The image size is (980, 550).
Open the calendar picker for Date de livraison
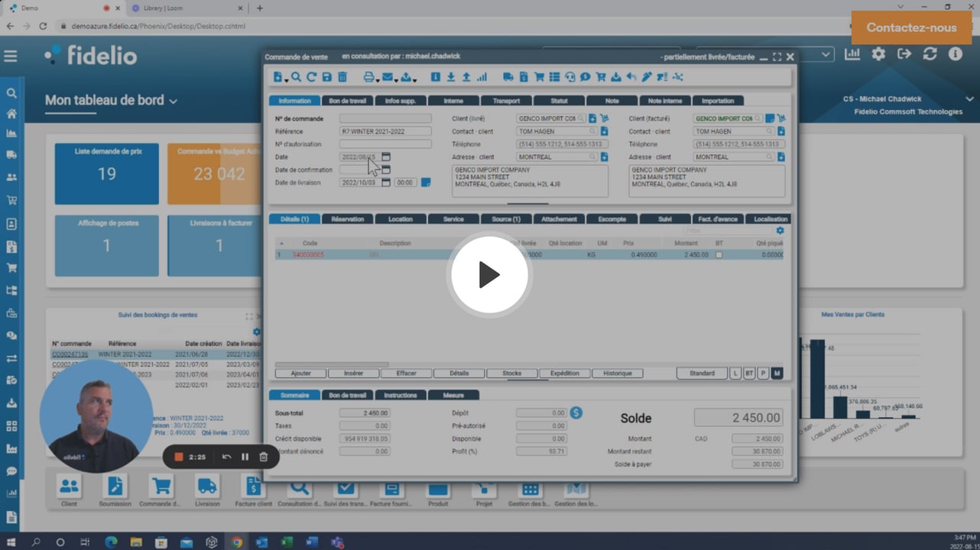click(x=386, y=183)
